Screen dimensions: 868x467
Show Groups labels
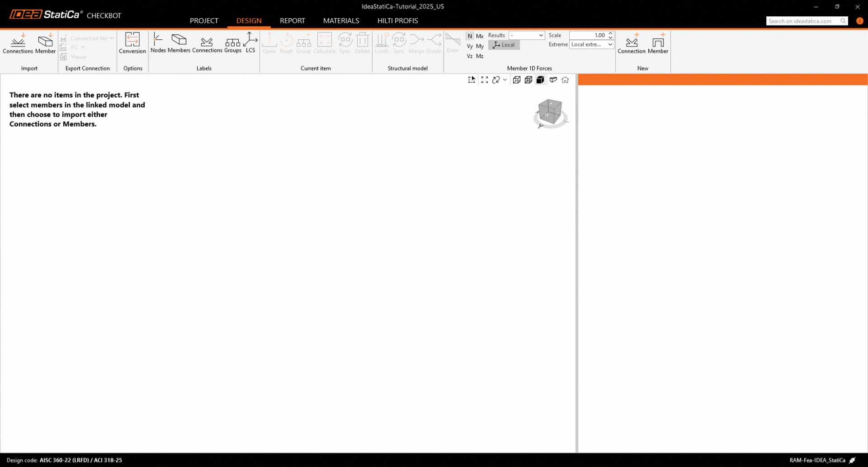point(232,43)
